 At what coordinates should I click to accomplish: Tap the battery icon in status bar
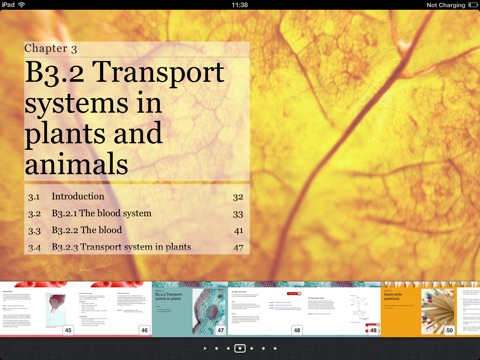click(x=473, y=5)
